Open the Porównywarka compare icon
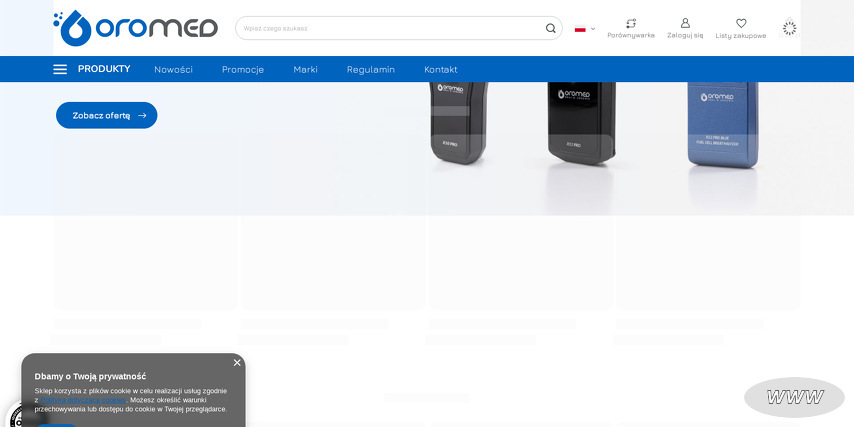The width and height of the screenshot is (854, 427). (631, 23)
